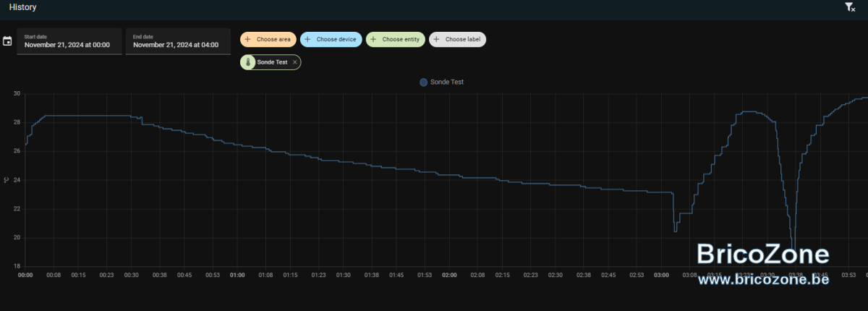This screenshot has height=311, width=868.
Task: Click the 01:00 time axis label
Action: (237, 275)
